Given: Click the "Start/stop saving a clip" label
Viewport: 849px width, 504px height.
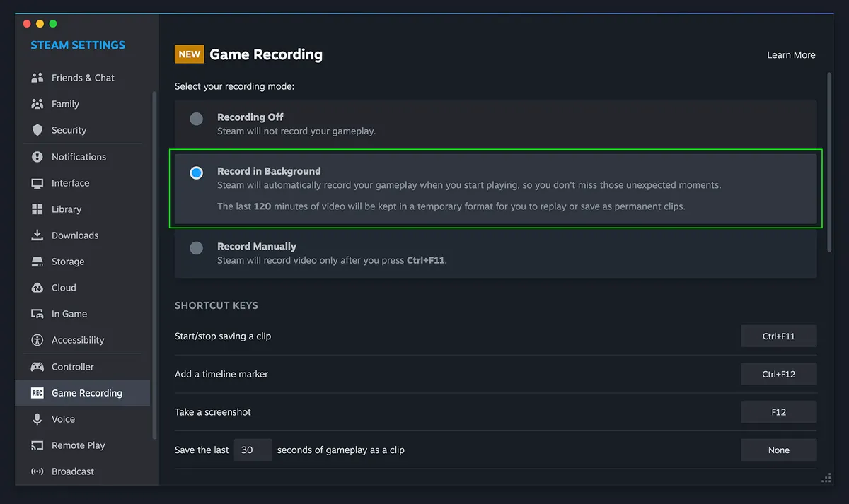Looking at the screenshot, I should point(223,336).
